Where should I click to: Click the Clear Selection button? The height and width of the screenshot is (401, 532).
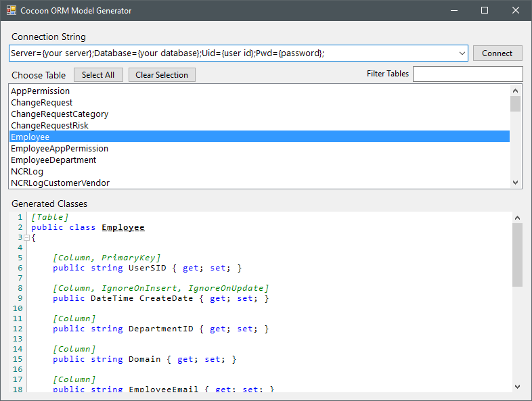[x=162, y=75]
